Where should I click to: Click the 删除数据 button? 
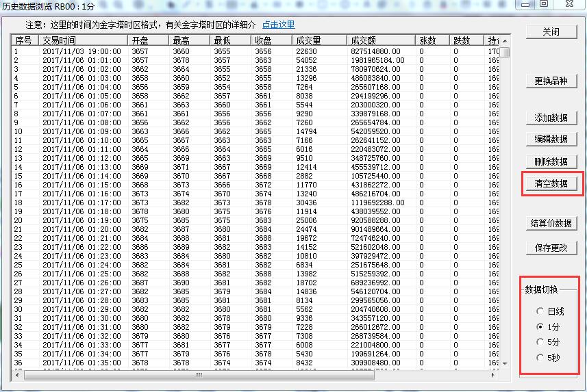tap(551, 161)
